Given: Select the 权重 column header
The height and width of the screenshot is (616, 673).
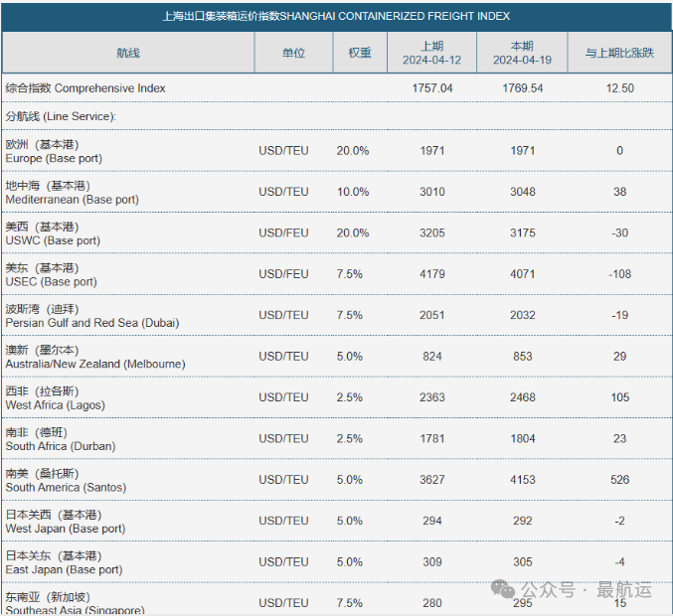Looking at the screenshot, I should point(360,53).
